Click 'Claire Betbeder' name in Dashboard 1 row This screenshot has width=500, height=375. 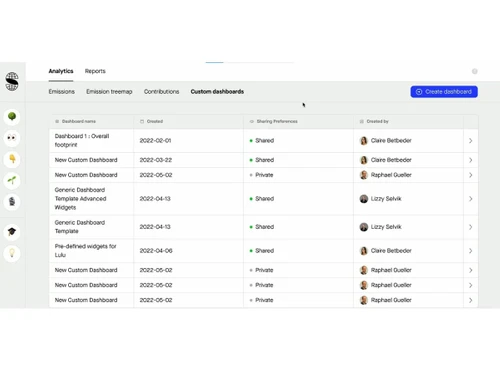point(391,141)
